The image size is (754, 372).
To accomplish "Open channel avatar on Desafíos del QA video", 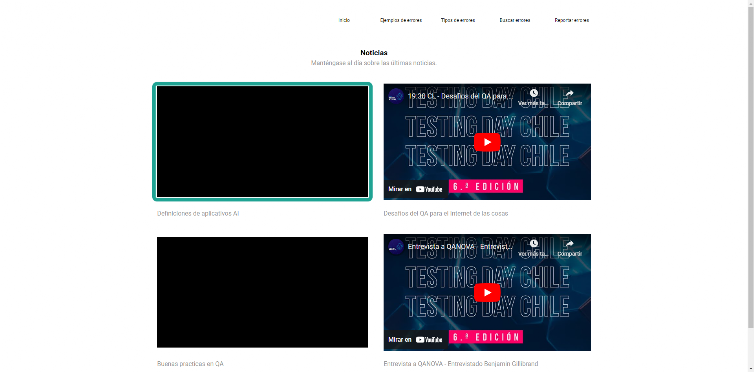I will pyautogui.click(x=396, y=96).
